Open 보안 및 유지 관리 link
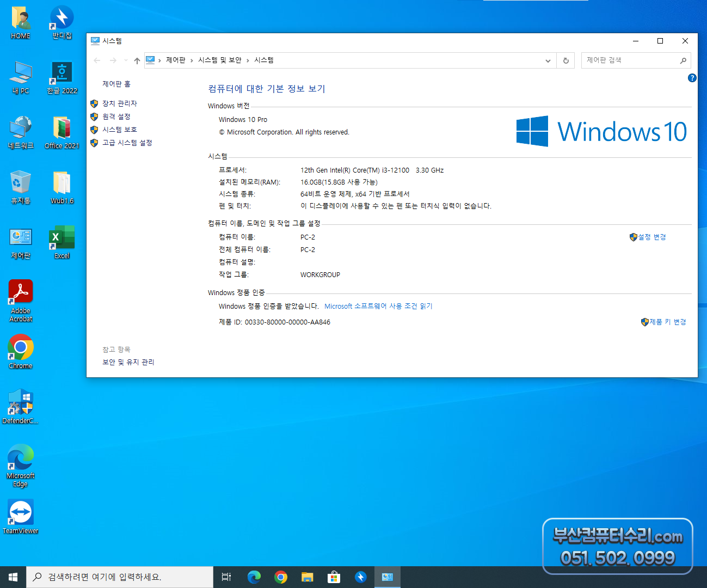This screenshot has width=707, height=588. (x=128, y=362)
